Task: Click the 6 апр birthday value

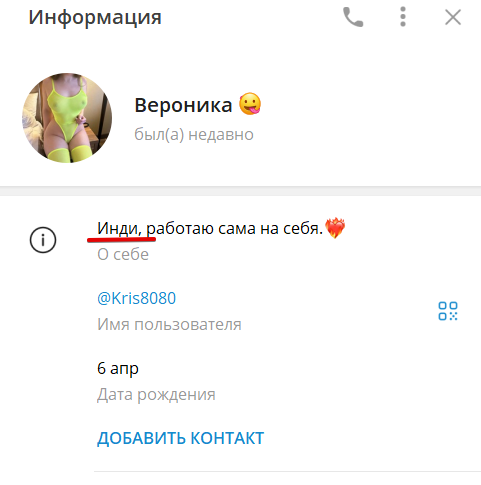Action: (118, 369)
